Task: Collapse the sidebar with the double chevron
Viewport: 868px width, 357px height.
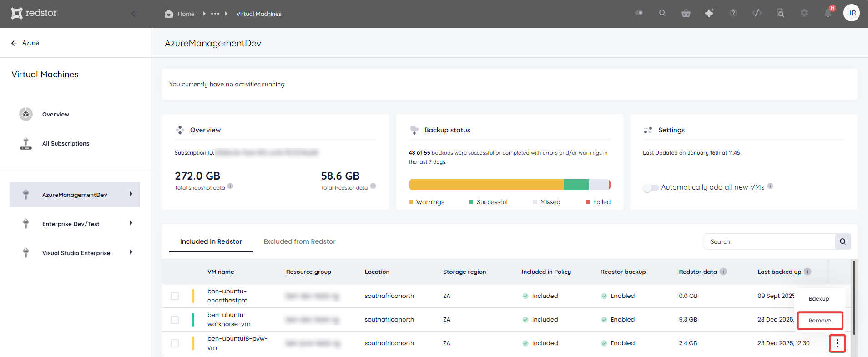Action: 134,14
